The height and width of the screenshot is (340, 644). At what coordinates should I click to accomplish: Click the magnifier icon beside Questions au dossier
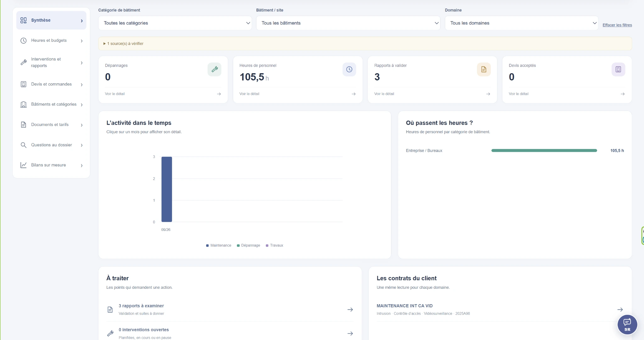pyautogui.click(x=24, y=145)
